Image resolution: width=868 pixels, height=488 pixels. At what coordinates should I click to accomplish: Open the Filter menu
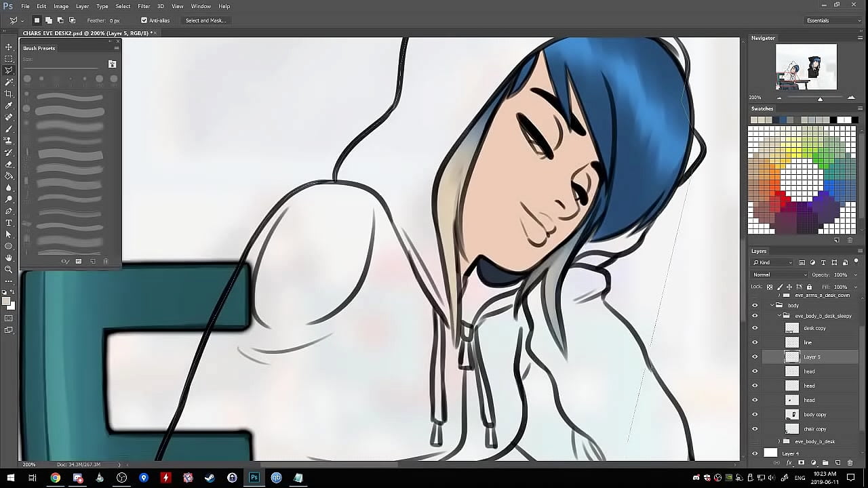point(144,6)
